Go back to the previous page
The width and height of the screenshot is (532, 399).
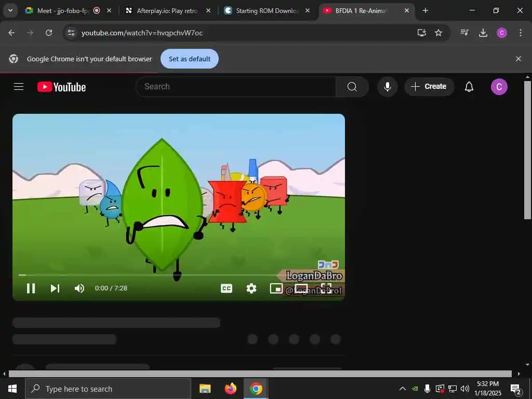coord(11,33)
